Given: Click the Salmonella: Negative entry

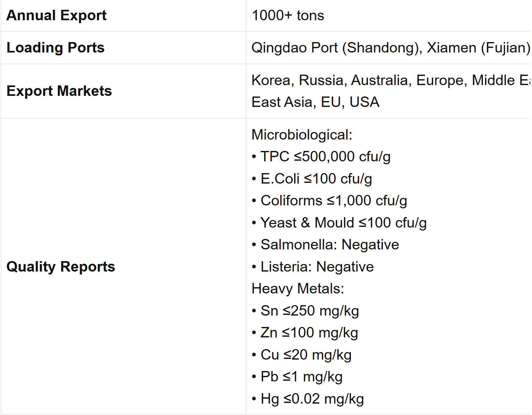Looking at the screenshot, I should point(325,245).
